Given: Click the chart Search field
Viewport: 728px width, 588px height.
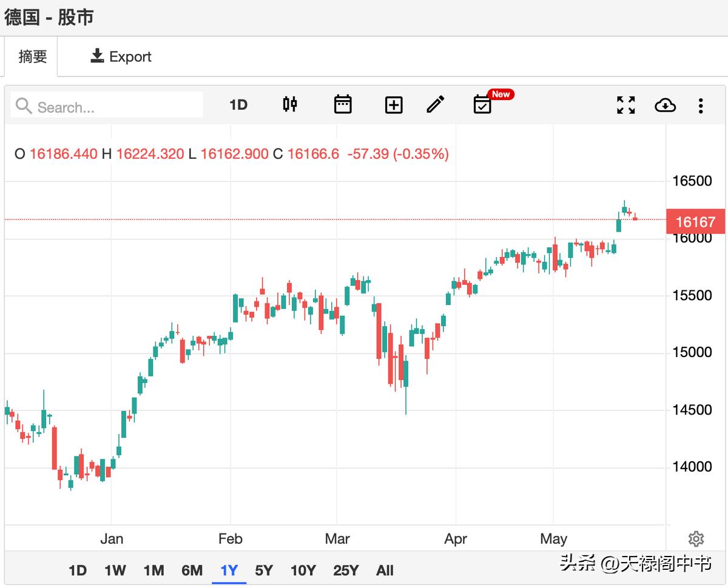Looking at the screenshot, I should [108, 107].
